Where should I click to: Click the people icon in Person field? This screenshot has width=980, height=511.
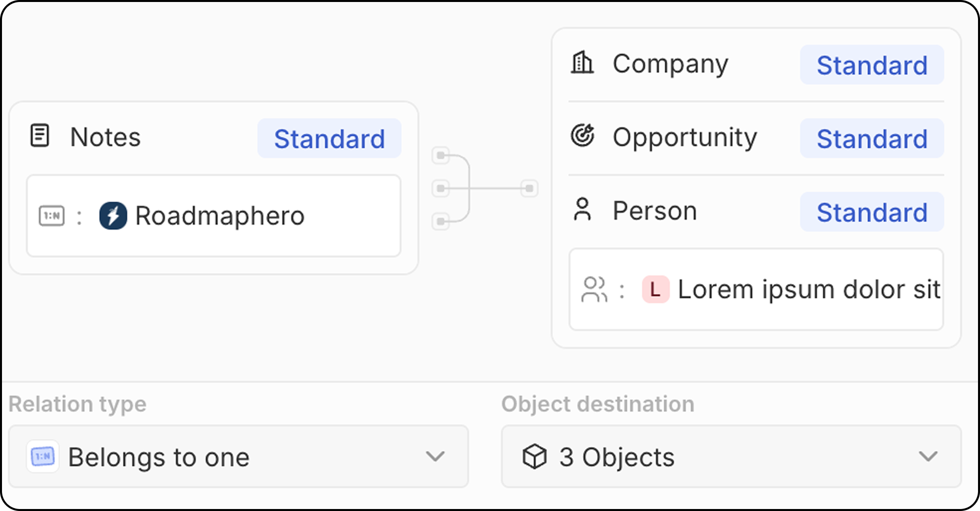[594, 289]
